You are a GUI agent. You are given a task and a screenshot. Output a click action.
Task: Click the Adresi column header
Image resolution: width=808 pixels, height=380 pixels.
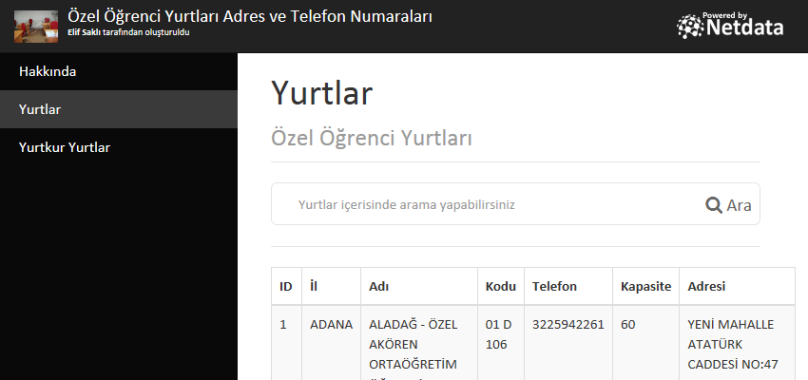tap(737, 286)
